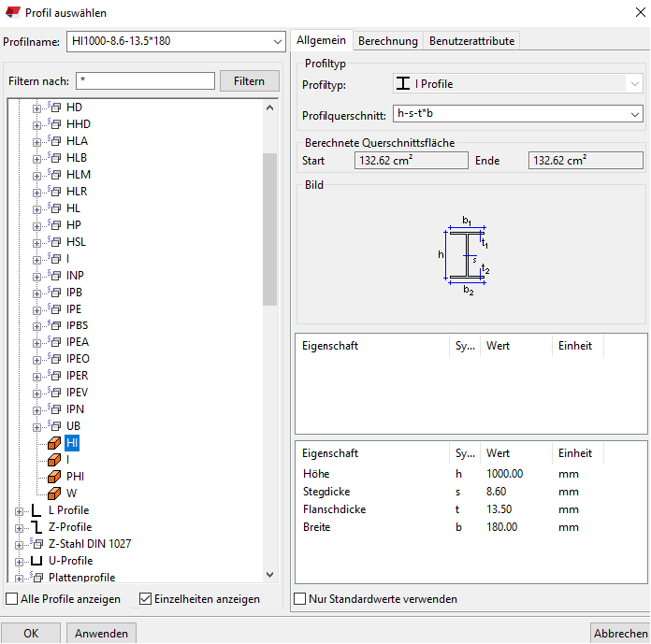
Task: Click the IPEA profile catalog icon
Action: click(x=54, y=342)
